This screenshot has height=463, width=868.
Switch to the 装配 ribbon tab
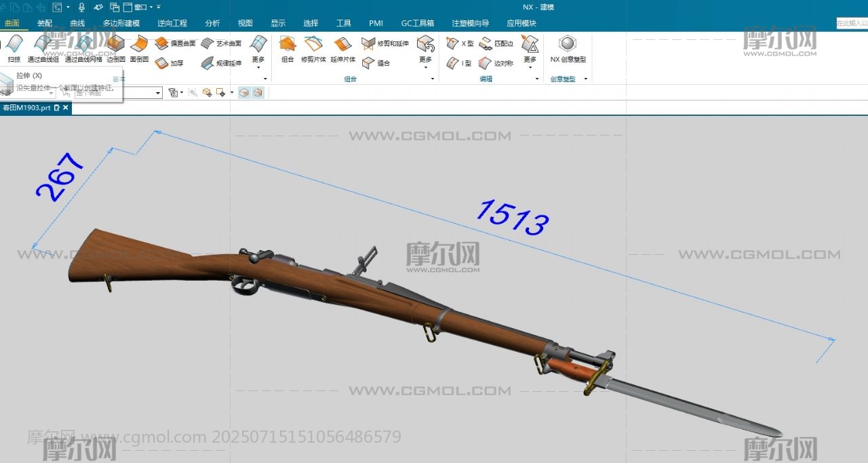click(45, 23)
